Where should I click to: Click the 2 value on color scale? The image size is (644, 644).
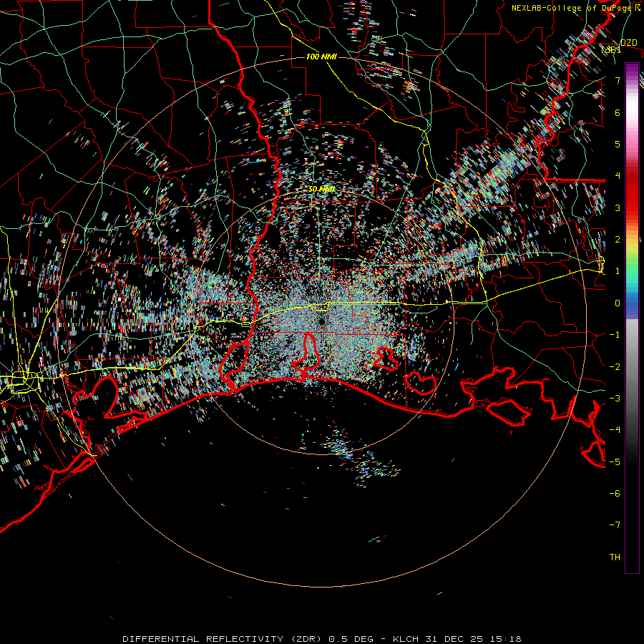pyautogui.click(x=618, y=240)
